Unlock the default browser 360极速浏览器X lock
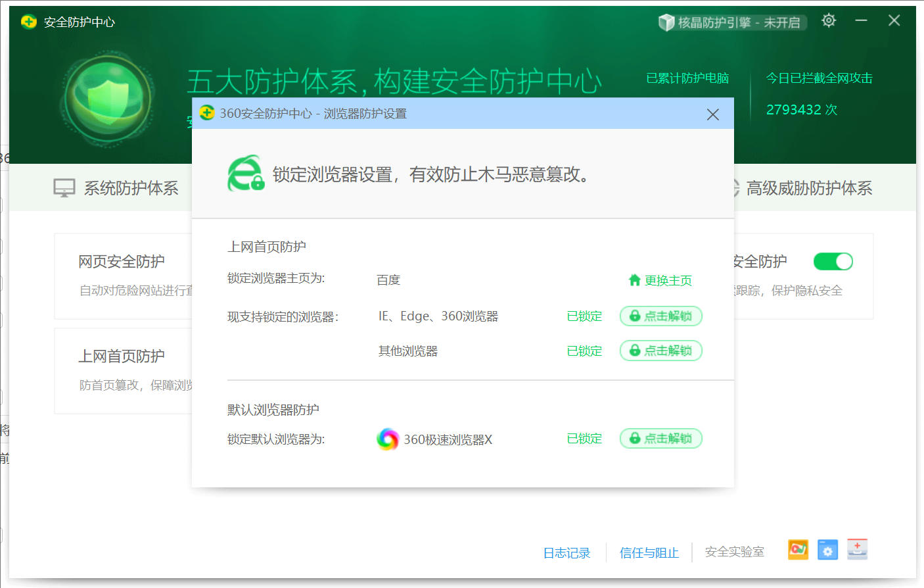The height and width of the screenshot is (588, 924). 661,439
